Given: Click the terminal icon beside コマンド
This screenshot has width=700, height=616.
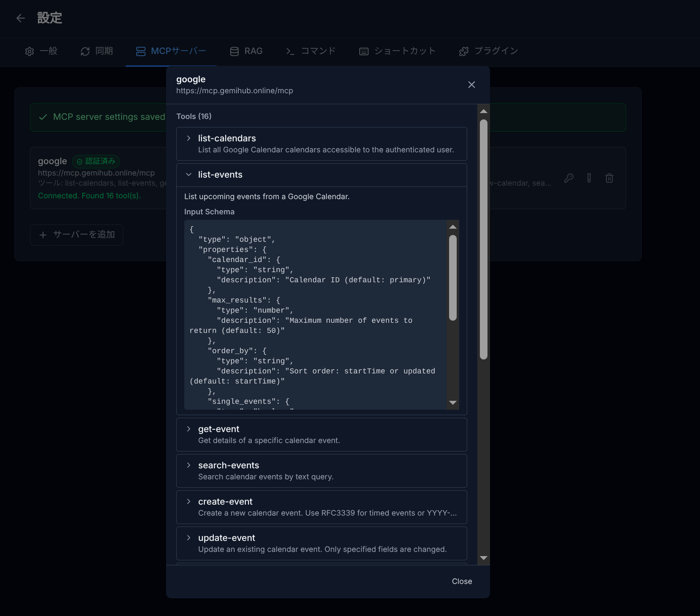Looking at the screenshot, I should (290, 51).
